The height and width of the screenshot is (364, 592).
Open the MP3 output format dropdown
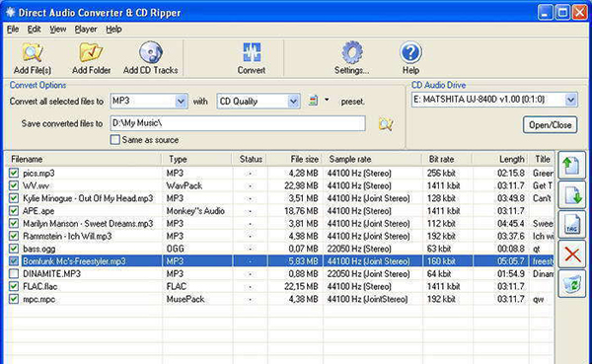pyautogui.click(x=181, y=102)
